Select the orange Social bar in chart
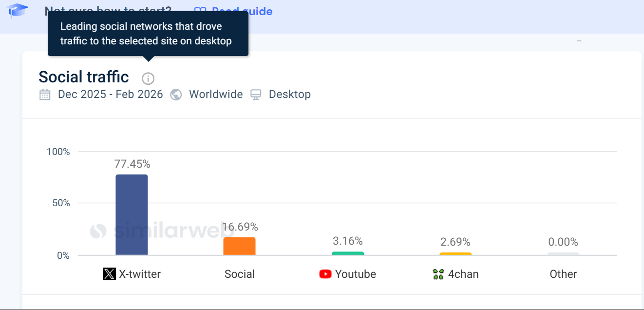 pyautogui.click(x=239, y=246)
